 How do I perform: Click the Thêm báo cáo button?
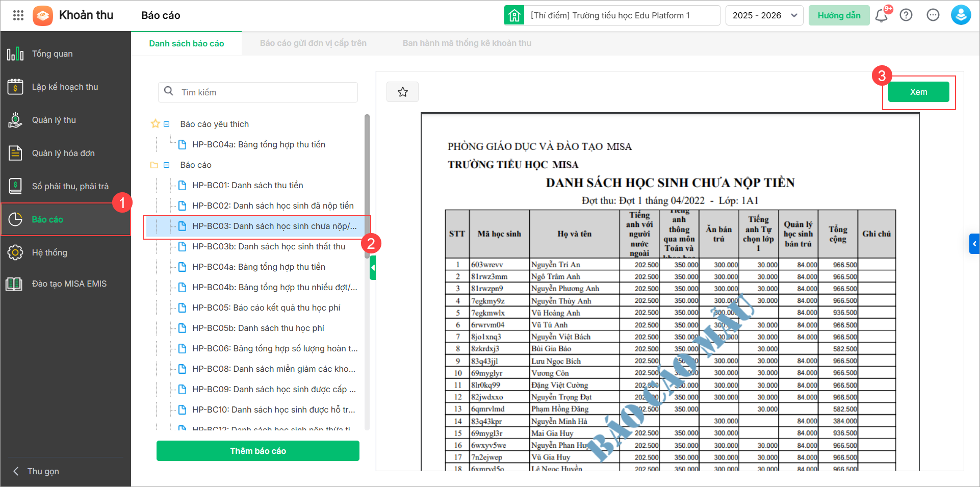pos(257,451)
